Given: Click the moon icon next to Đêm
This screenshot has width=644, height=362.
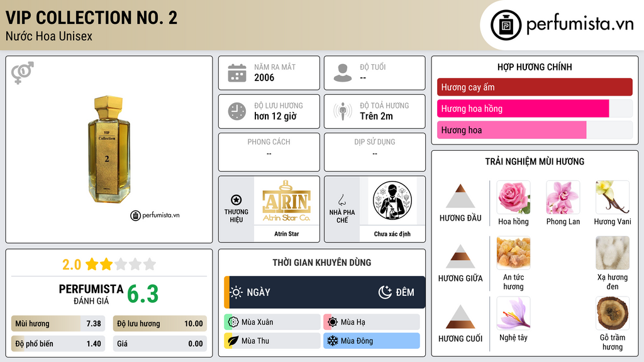Looking at the screenshot, I should (x=385, y=292).
